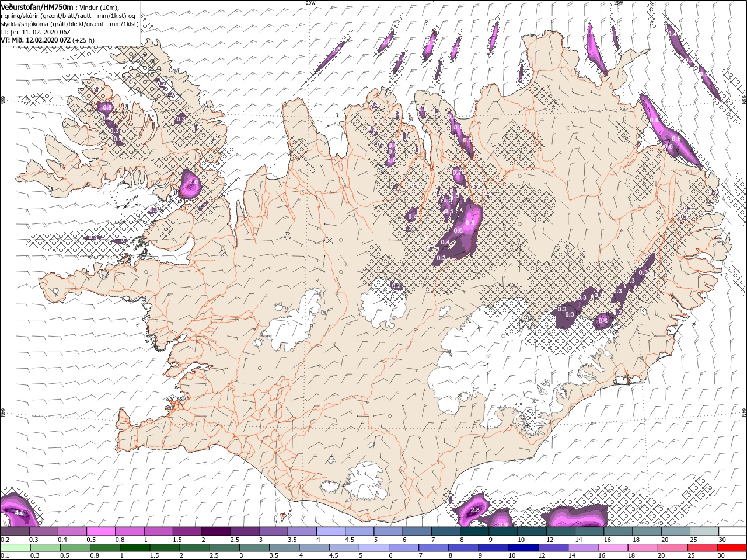Click the pale green 0.1–0.3 rain legend swatch

(x=15, y=548)
